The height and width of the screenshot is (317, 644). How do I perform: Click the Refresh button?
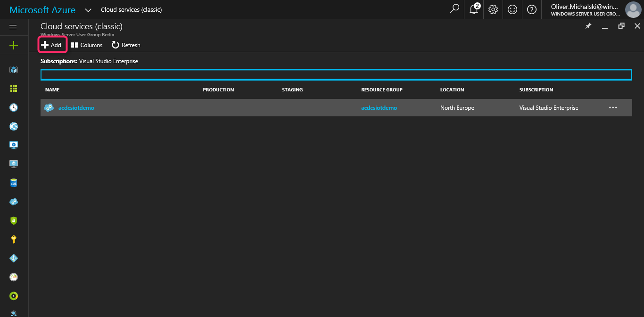[x=126, y=45]
